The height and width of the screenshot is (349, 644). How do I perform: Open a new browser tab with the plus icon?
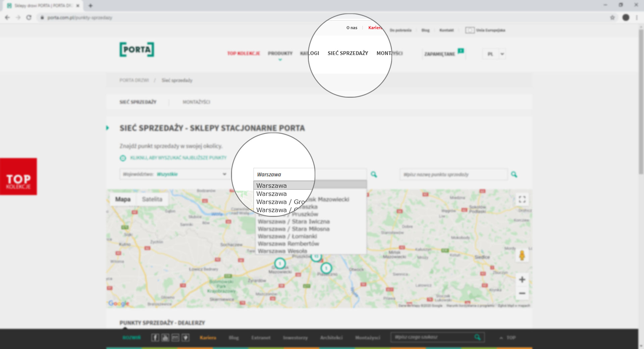(x=90, y=6)
